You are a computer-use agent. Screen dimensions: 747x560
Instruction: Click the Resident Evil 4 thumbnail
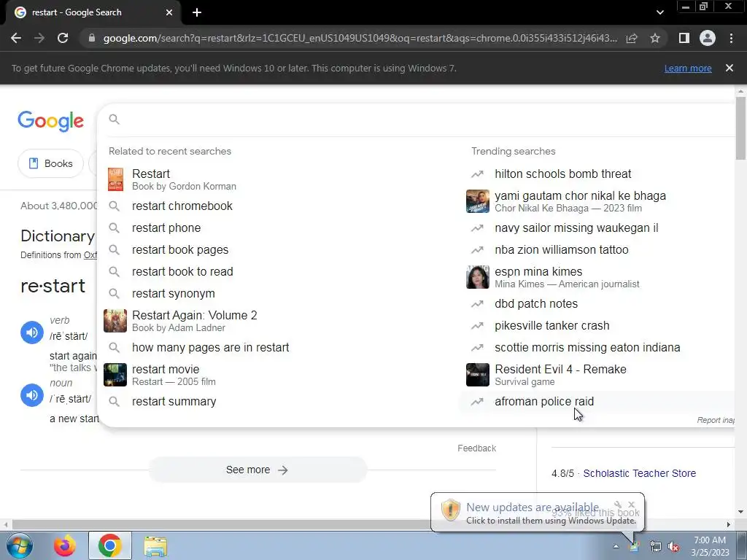pyautogui.click(x=478, y=375)
